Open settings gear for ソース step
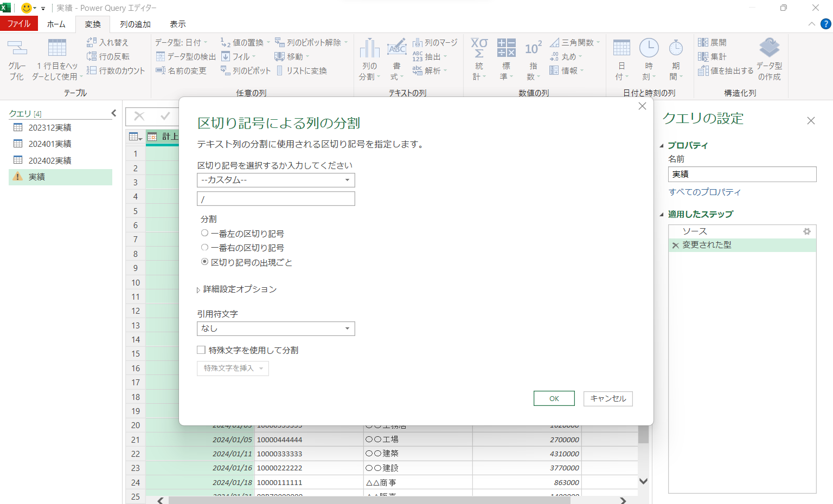Screen dimensions: 833x504 [807, 231]
